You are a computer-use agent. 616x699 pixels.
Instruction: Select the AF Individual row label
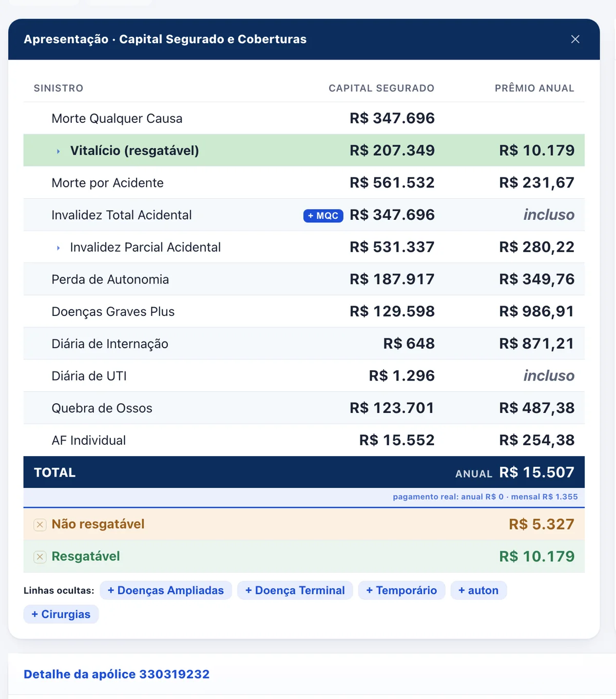pos(89,441)
